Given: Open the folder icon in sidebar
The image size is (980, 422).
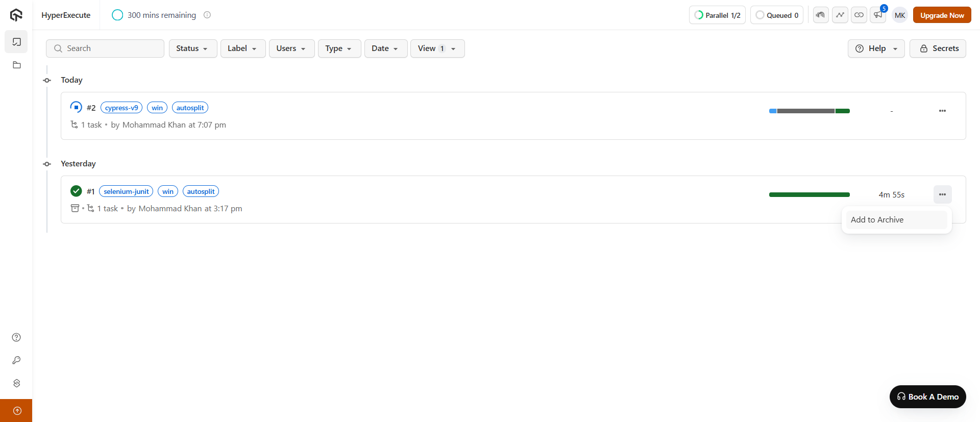Looking at the screenshot, I should (x=16, y=65).
